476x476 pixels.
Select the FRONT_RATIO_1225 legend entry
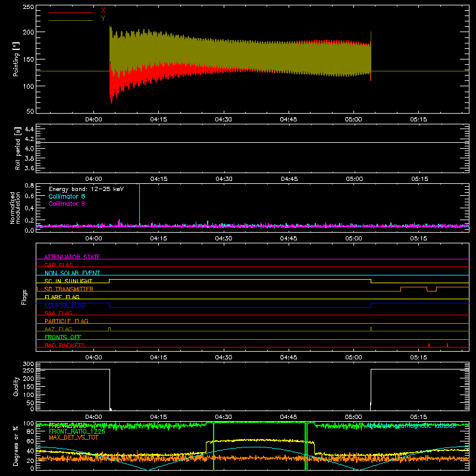pos(77,431)
